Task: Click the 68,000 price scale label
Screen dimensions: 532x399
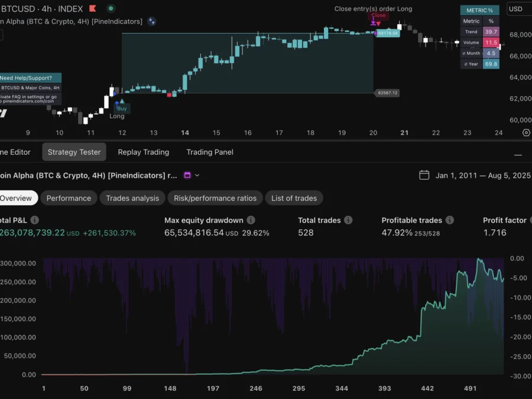Action: 520,35
